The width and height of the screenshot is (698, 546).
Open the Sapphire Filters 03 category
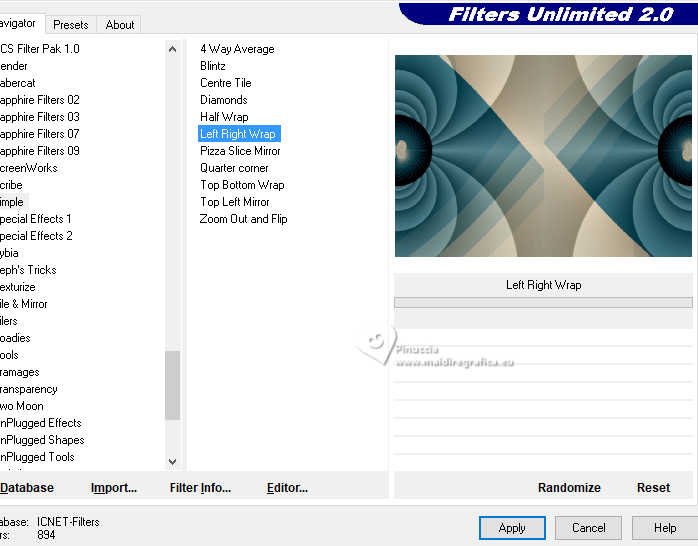coord(40,117)
